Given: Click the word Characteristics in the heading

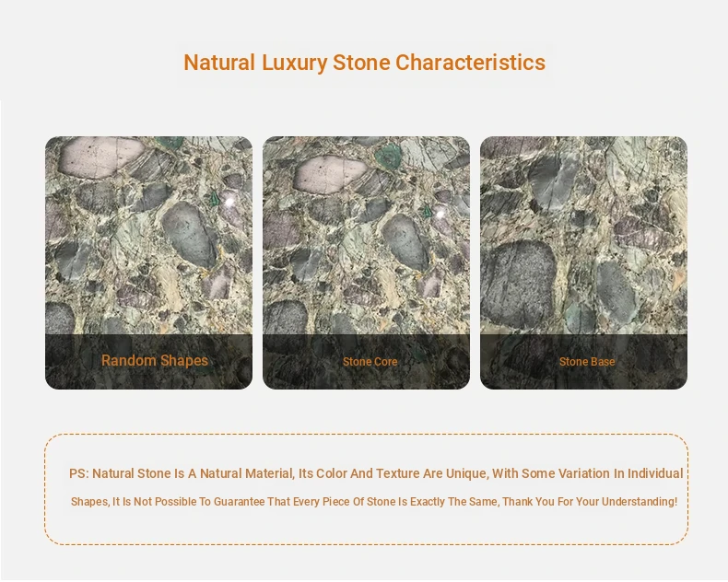Looking at the screenshot, I should point(470,63).
